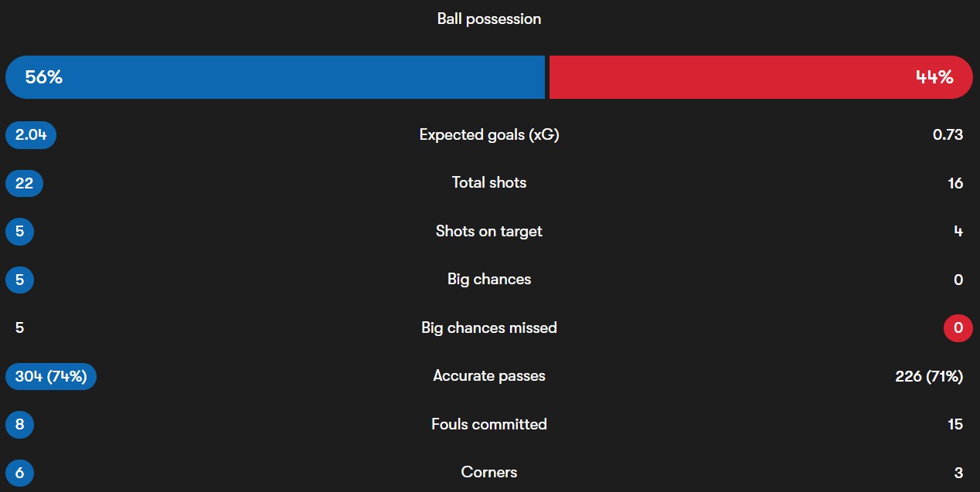Screen dimensions: 980x492
Task: Click the red 44% possession bar segment
Action: [761, 77]
